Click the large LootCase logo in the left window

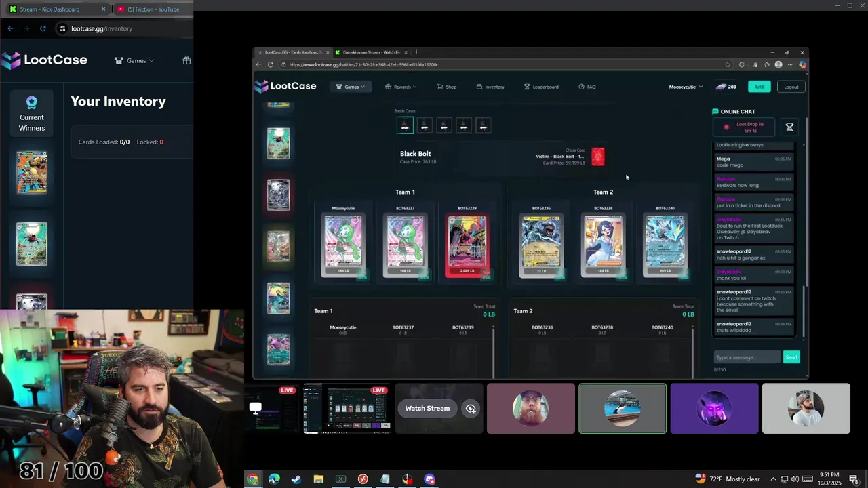pos(44,60)
